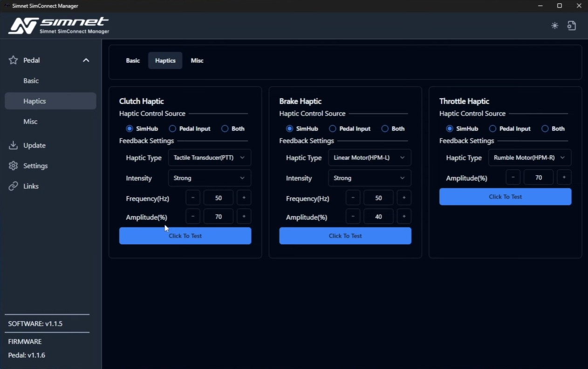Click the Pedal star icon in sidebar
The height and width of the screenshot is (369, 588).
pos(13,60)
